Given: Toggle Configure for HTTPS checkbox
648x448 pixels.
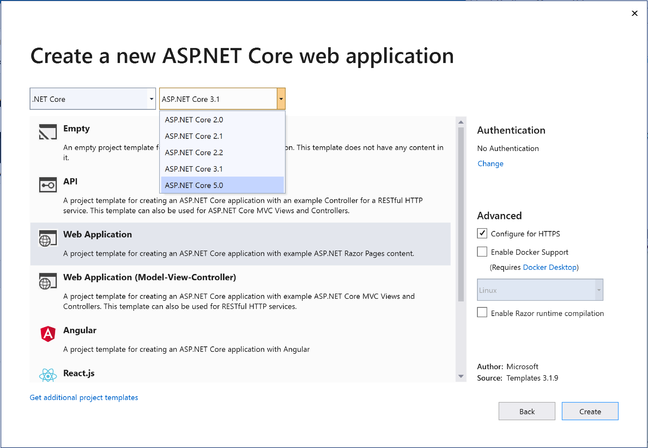Looking at the screenshot, I should pos(482,233).
